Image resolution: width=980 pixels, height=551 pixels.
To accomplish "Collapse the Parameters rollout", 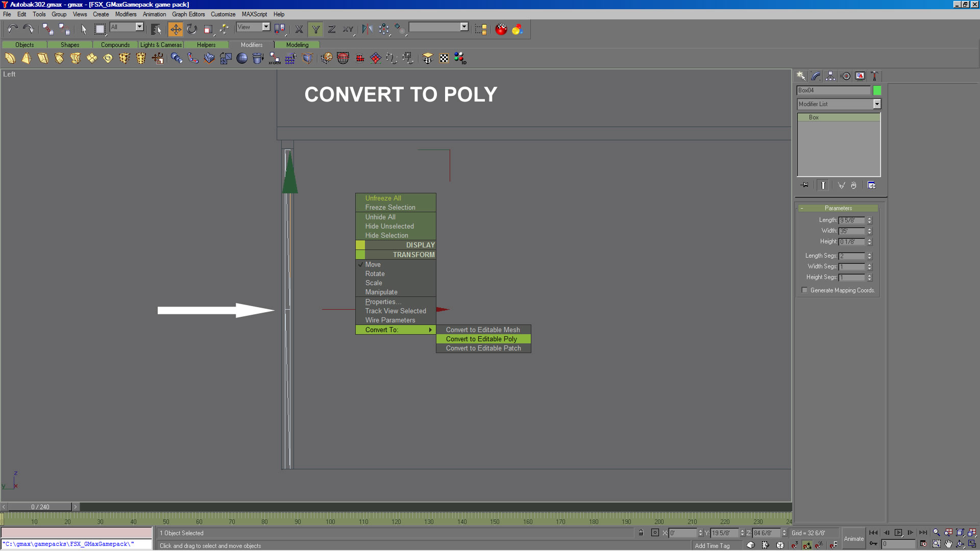I will point(838,208).
